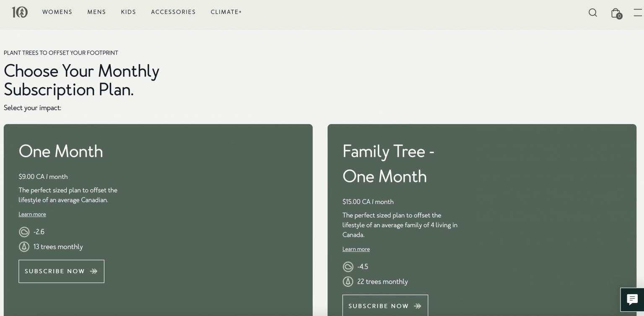This screenshot has width=644, height=316.
Task: Open the Womens navigation menu
Action: click(x=57, y=12)
